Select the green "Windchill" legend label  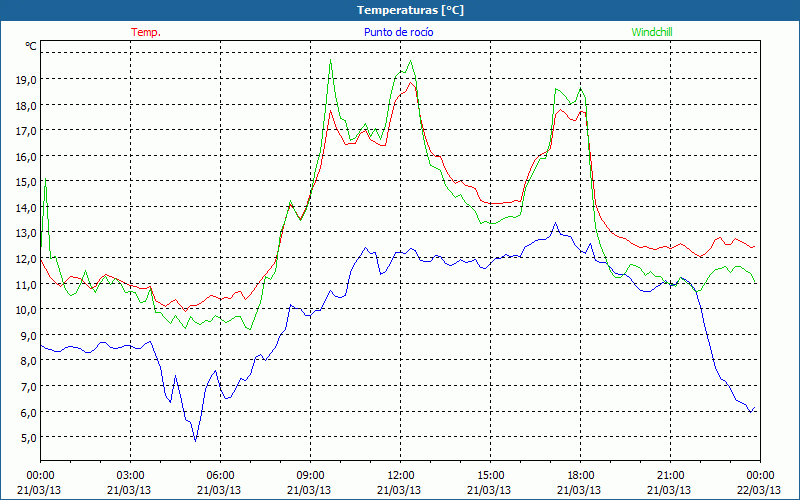click(652, 32)
